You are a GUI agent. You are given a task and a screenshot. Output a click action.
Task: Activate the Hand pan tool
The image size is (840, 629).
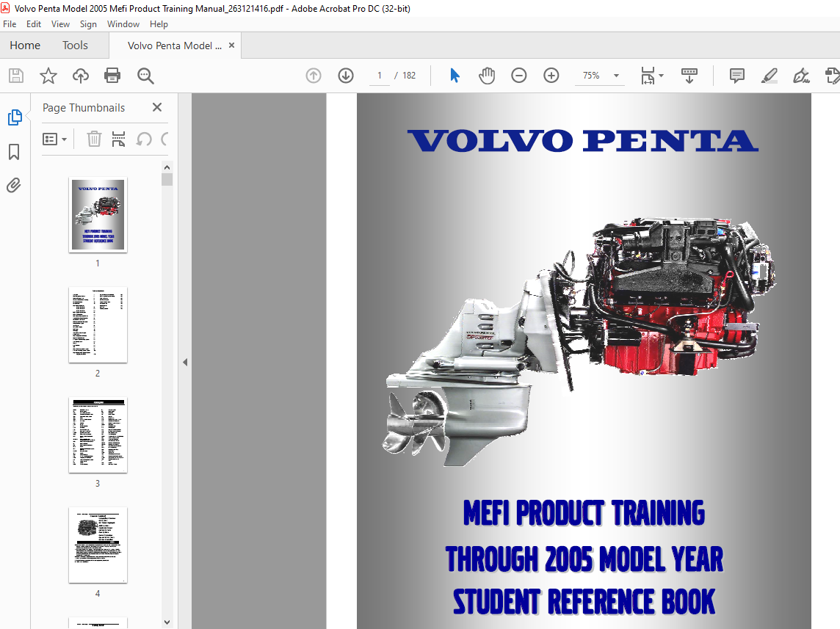tap(487, 76)
